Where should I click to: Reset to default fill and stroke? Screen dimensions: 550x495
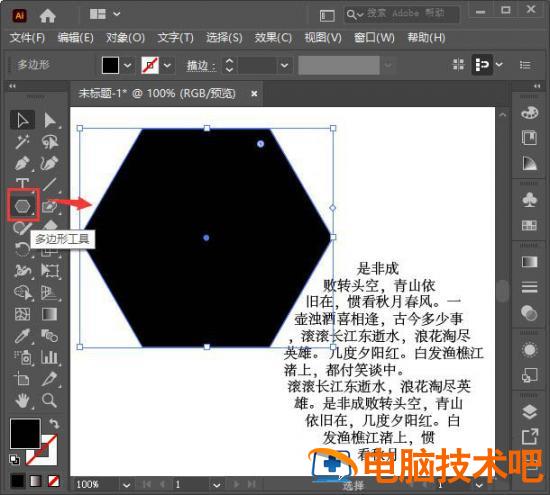14,459
